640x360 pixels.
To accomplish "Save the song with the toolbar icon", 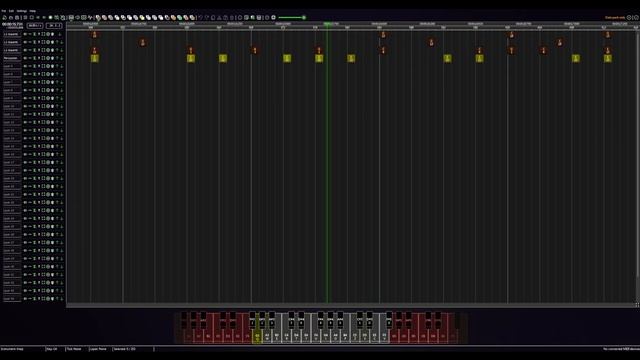I will 17,18.
